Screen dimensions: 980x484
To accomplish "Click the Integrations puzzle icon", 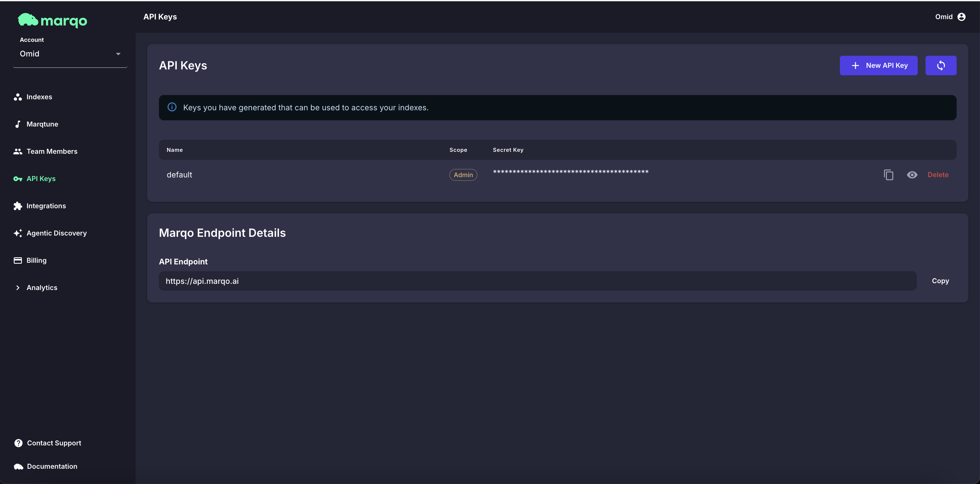I will [18, 206].
